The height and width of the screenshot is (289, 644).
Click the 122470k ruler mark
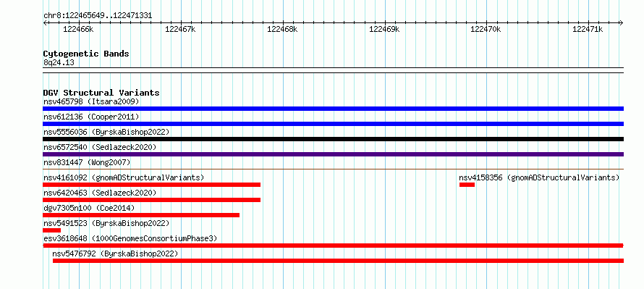pyautogui.click(x=486, y=29)
